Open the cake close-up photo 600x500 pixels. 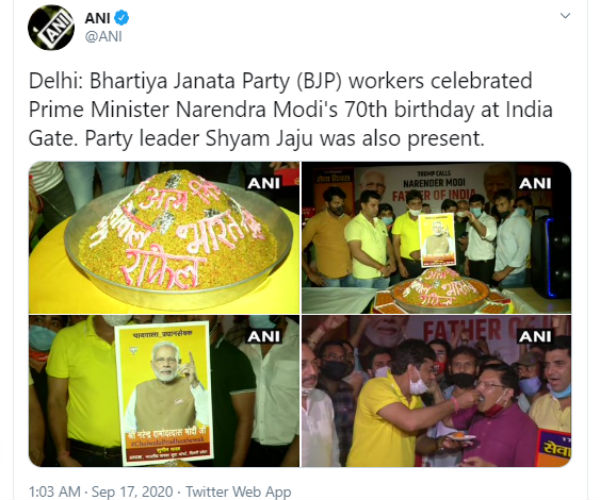point(164,238)
